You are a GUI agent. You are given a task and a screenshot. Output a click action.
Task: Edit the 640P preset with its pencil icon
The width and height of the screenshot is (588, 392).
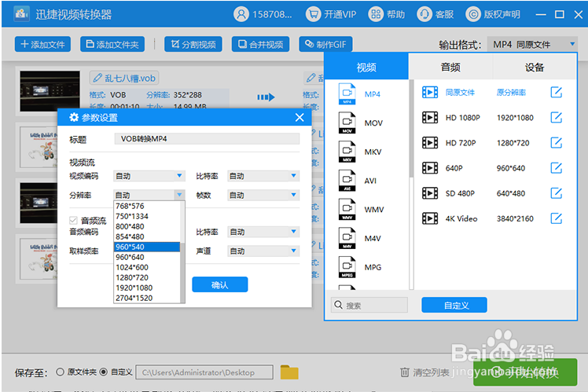tap(556, 168)
